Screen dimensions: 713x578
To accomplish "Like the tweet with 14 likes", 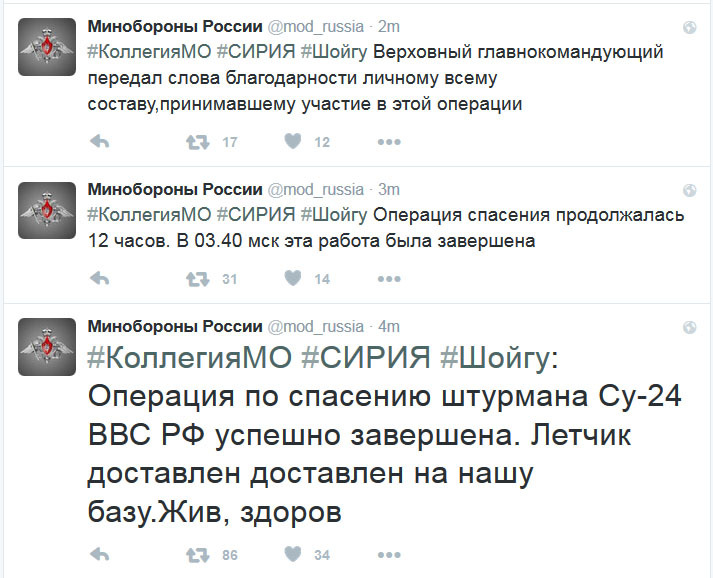I will 293,278.
